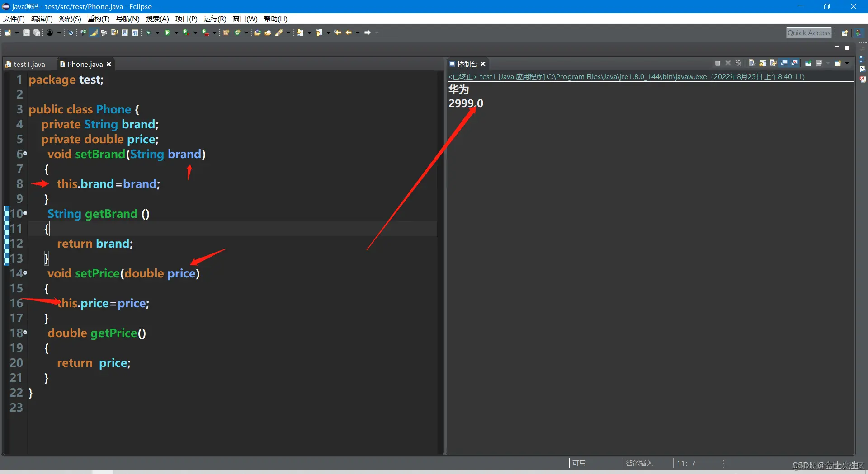This screenshot has width=868, height=474.
Task: Click the Display Selected Console icon
Action: pyautogui.click(x=819, y=63)
